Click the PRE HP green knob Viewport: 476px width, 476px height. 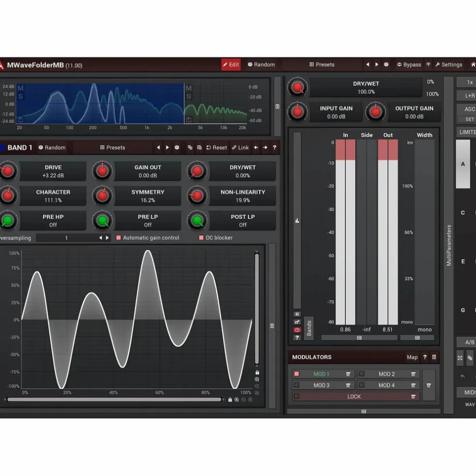(x=8, y=221)
